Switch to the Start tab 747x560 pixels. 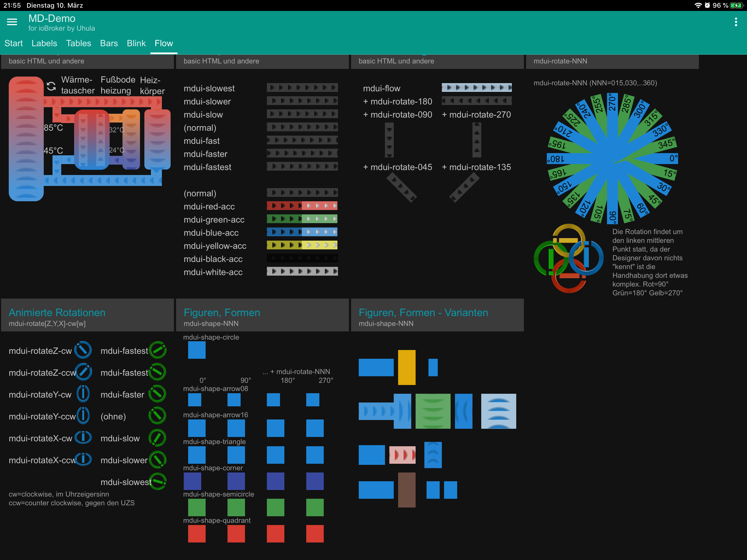click(x=13, y=43)
